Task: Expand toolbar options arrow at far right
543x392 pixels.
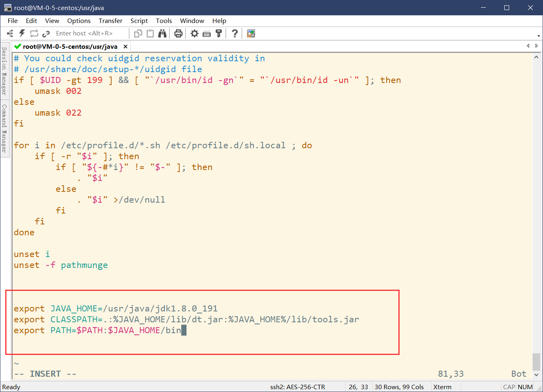Action: (539, 36)
